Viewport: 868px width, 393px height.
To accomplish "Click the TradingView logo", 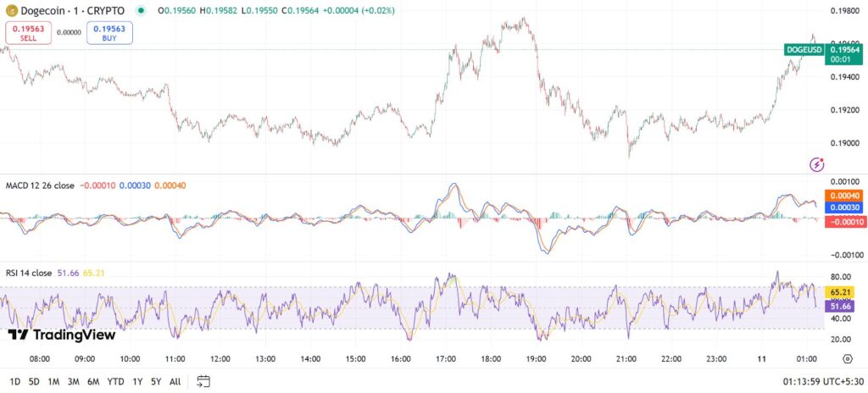I will (x=61, y=335).
